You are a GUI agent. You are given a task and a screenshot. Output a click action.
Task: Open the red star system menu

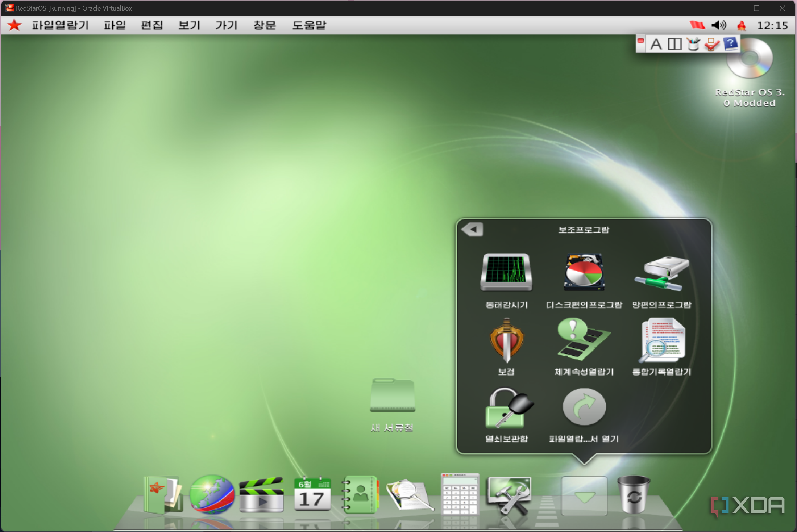14,25
